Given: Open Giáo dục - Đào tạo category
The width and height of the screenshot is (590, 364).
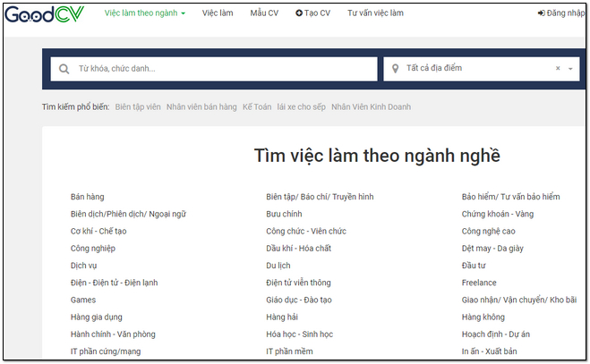Looking at the screenshot, I should 299,301.
